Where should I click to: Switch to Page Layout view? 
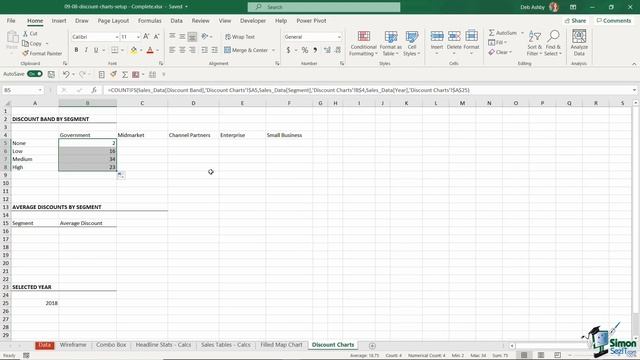[540, 355]
